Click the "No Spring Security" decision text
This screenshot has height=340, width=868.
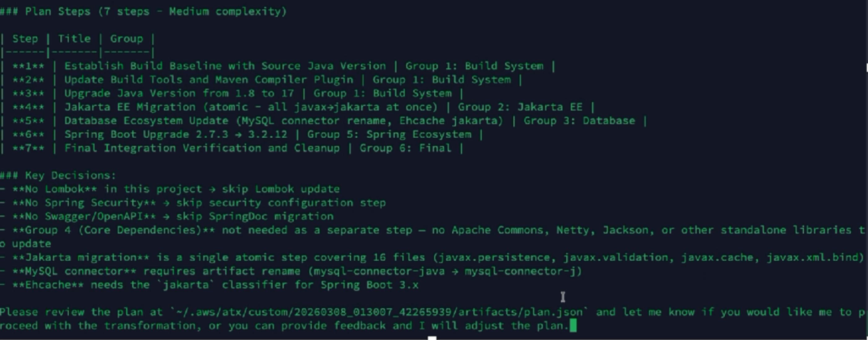click(84, 203)
